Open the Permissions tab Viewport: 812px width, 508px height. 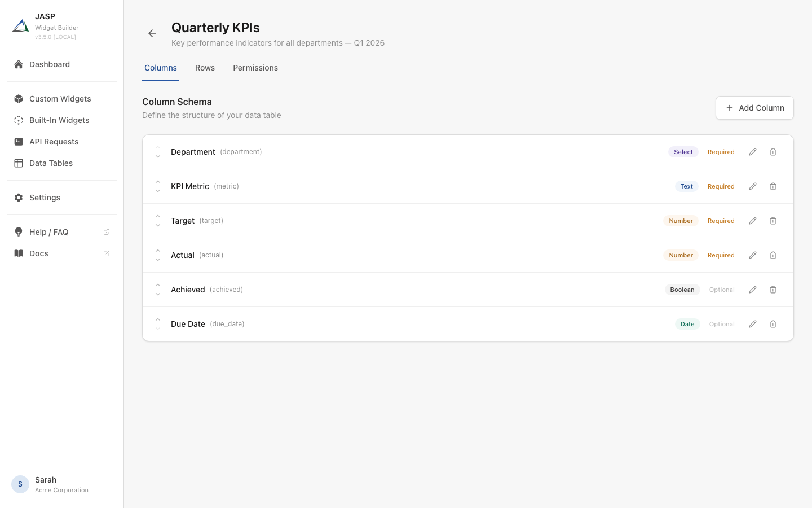click(255, 68)
